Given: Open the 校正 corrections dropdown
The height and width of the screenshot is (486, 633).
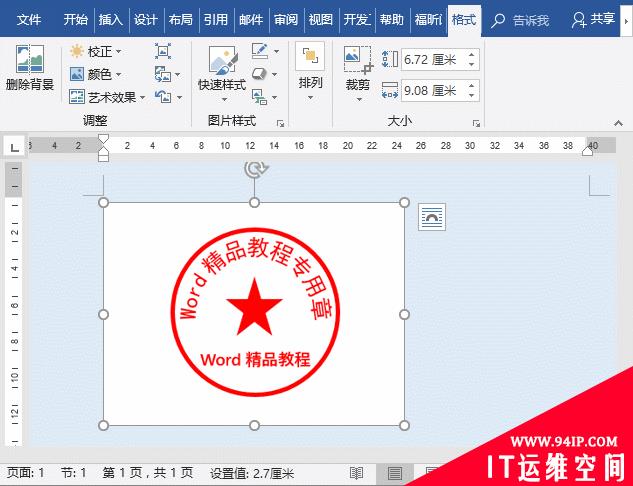Looking at the screenshot, I should pos(95,51).
